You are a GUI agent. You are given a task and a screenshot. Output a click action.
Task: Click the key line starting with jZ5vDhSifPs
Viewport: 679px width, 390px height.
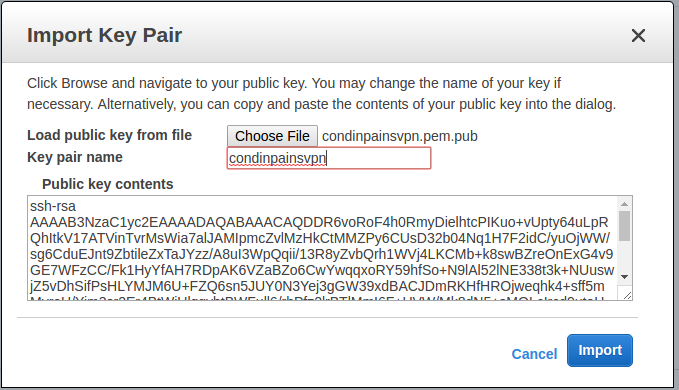(x=317, y=286)
